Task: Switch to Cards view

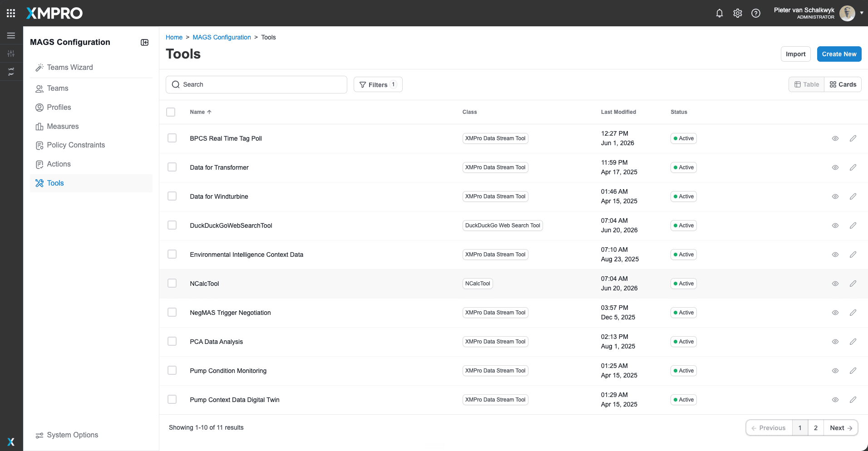Action: point(843,84)
